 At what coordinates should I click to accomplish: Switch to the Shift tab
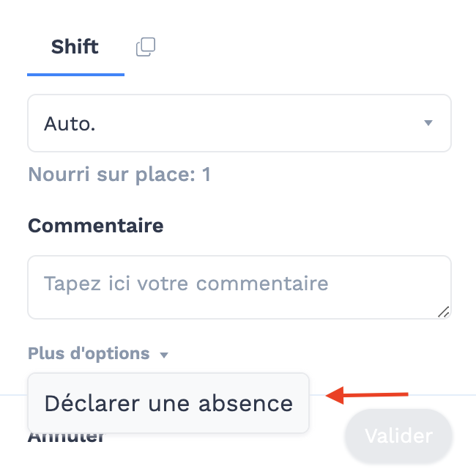coord(75,47)
